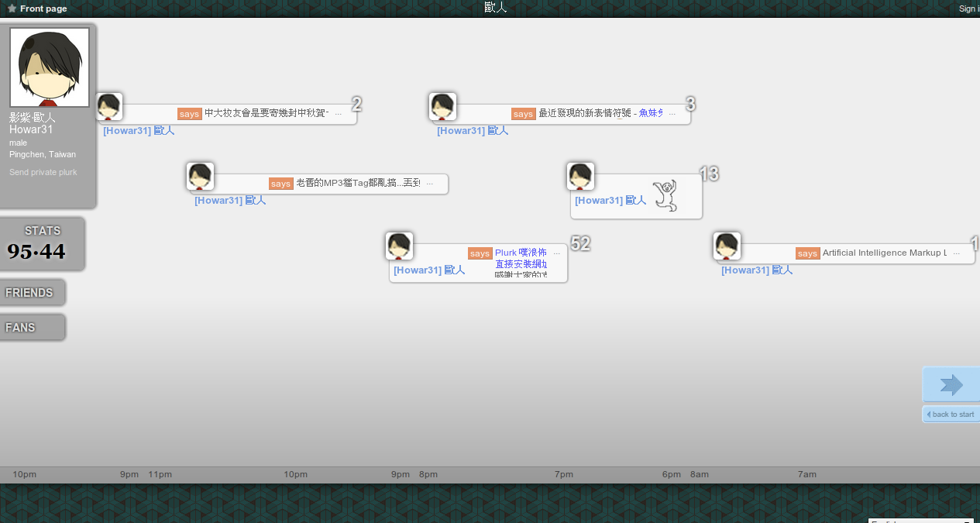Image resolution: width=980 pixels, height=523 pixels.
Task: Click the blue 'Plurk 噗浪佈' link text
Action: point(521,253)
